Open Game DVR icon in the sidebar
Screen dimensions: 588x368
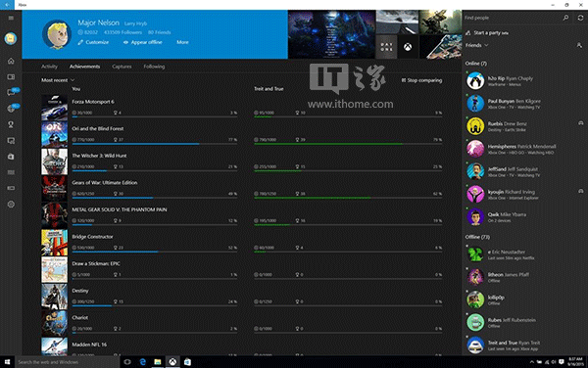click(x=11, y=141)
